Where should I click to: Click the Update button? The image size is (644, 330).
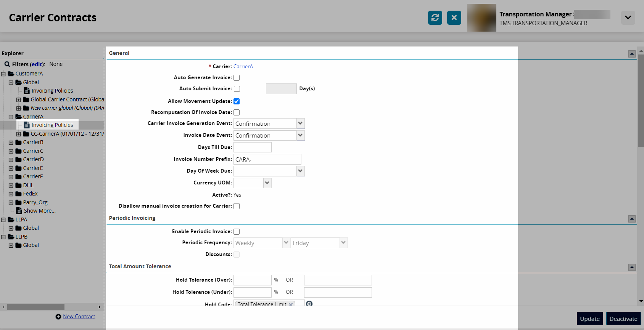tap(589, 319)
